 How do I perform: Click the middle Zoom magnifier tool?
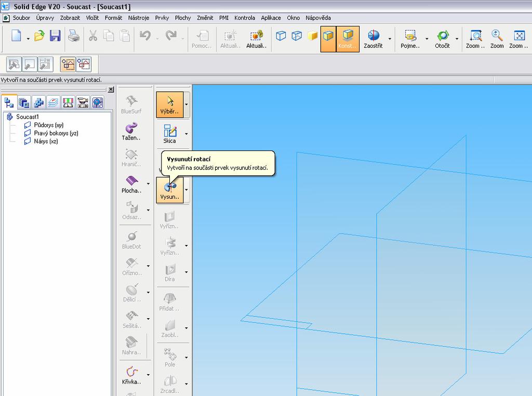(497, 39)
